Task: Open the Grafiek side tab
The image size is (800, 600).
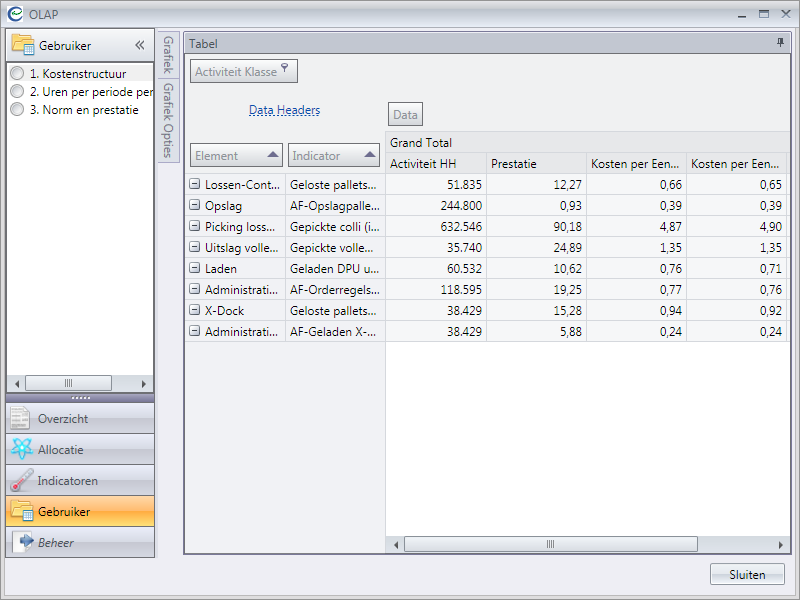Action: [x=168, y=55]
